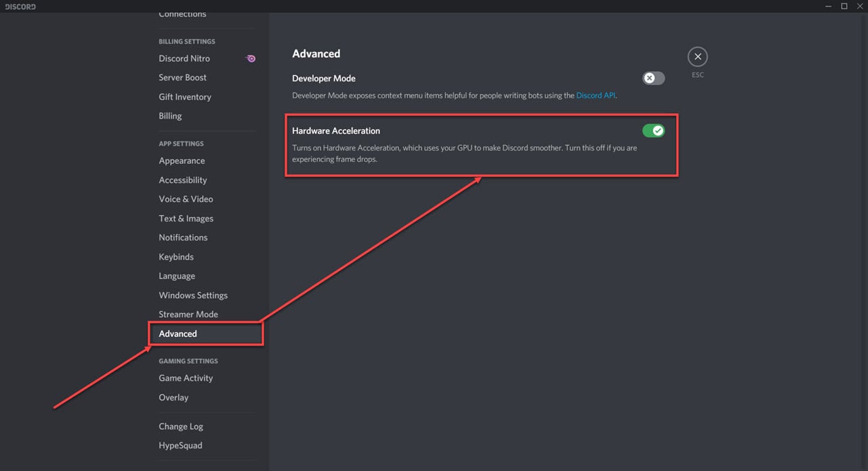Click the Nitro badge icon beside Discord Nitro
Screen dimensions: 868x471
(251, 59)
